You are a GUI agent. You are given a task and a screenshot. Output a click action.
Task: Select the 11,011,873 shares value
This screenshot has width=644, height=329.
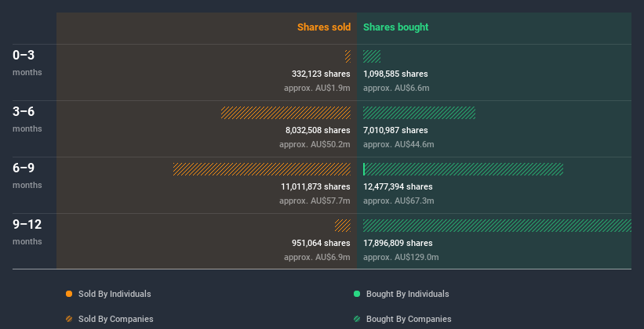pyautogui.click(x=315, y=186)
